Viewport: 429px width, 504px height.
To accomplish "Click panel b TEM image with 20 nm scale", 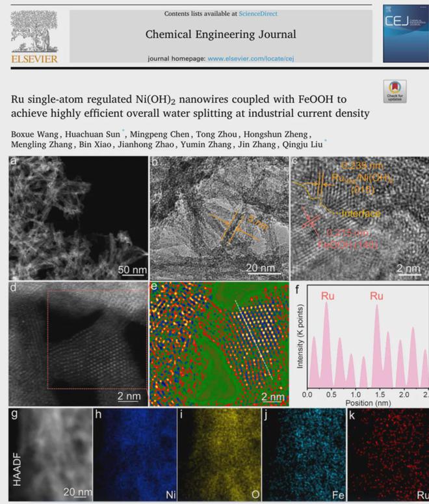I will 220,219.
